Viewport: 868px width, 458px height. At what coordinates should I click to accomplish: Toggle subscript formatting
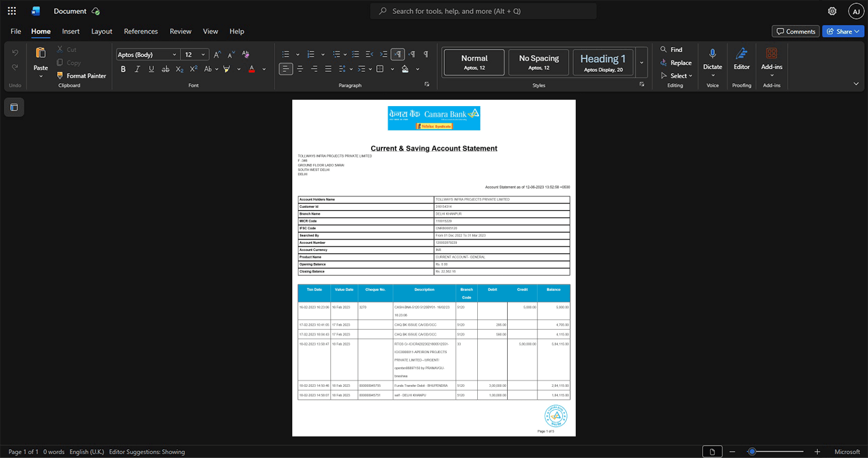(x=179, y=69)
